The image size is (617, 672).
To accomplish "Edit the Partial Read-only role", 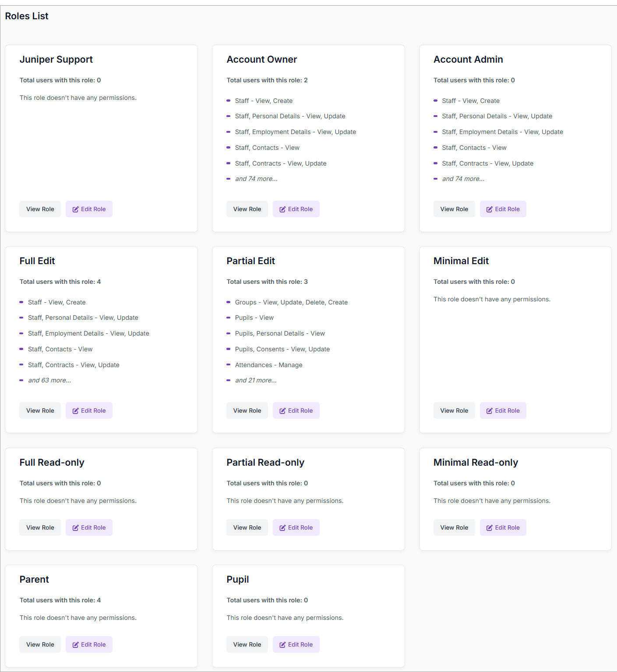I will tap(296, 527).
